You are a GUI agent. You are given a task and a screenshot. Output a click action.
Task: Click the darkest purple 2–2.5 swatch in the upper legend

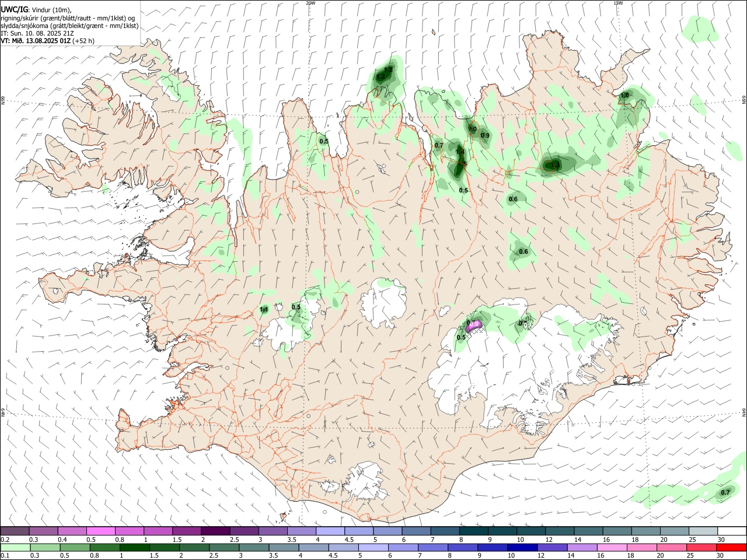[x=215, y=531]
